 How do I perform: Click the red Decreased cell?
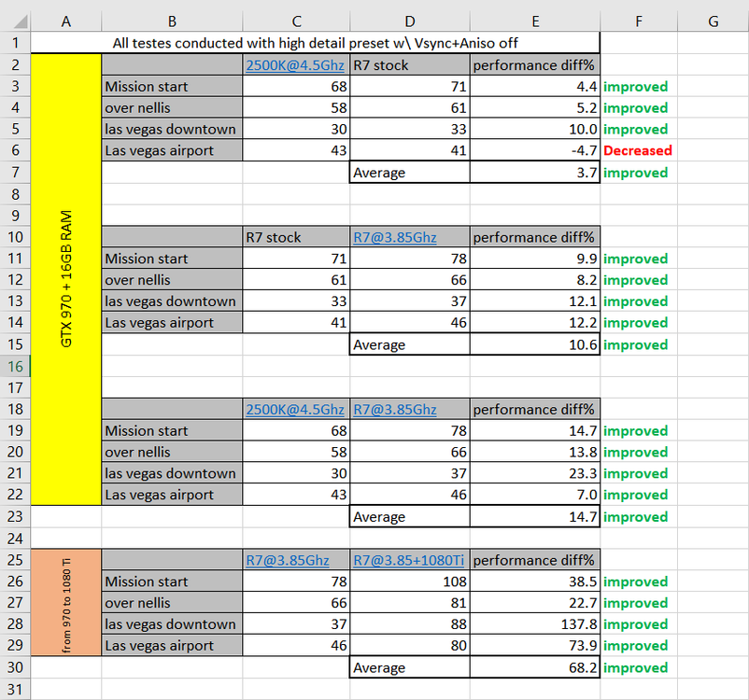638,150
